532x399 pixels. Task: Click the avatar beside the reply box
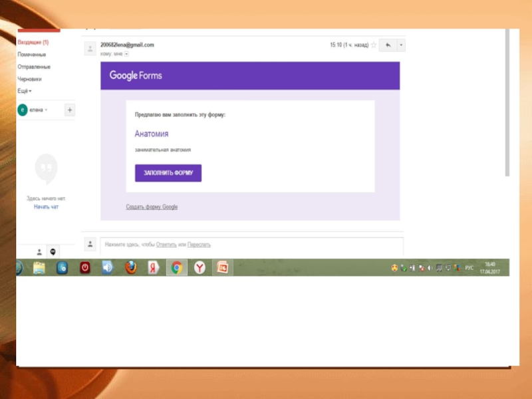coord(90,244)
